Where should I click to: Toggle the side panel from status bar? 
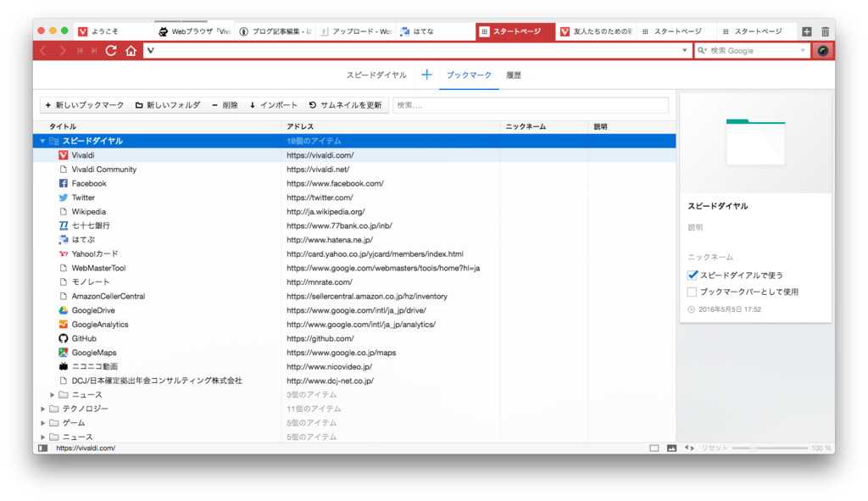point(42,448)
